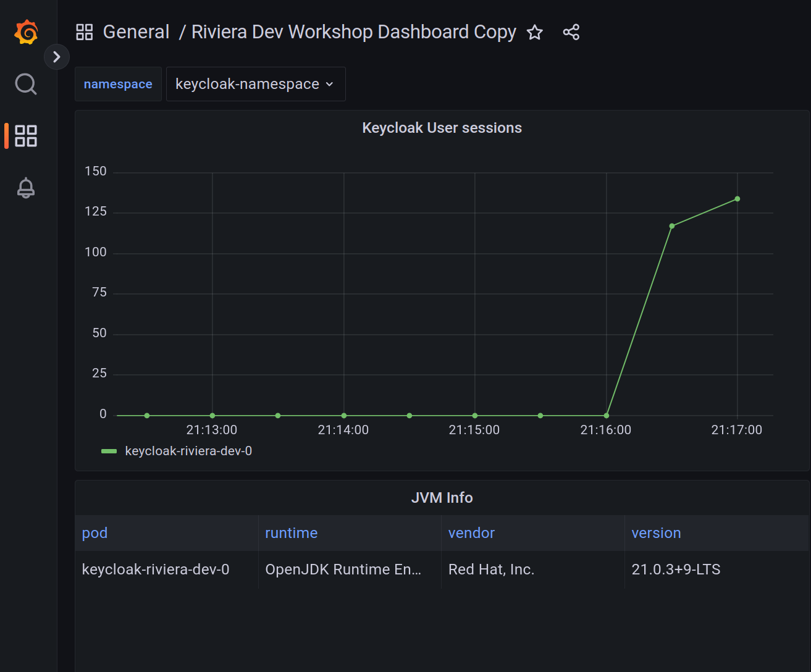Sort table by vendor column header

point(471,533)
